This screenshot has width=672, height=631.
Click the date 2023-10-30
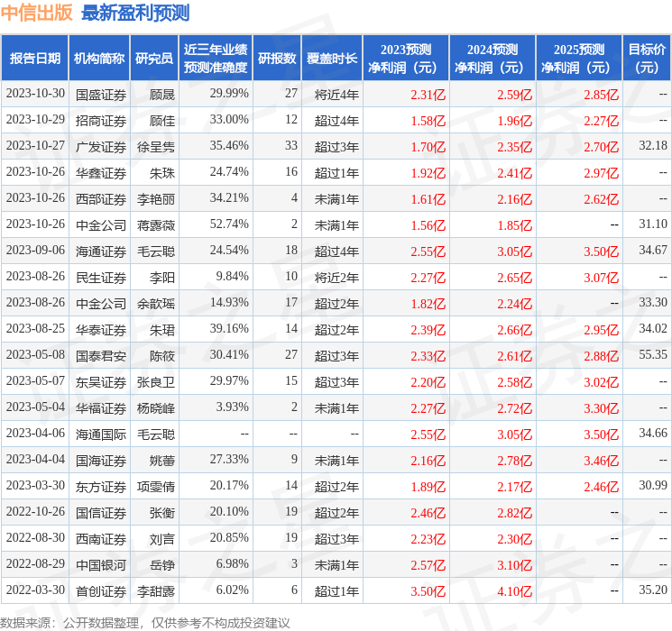(x=35, y=94)
